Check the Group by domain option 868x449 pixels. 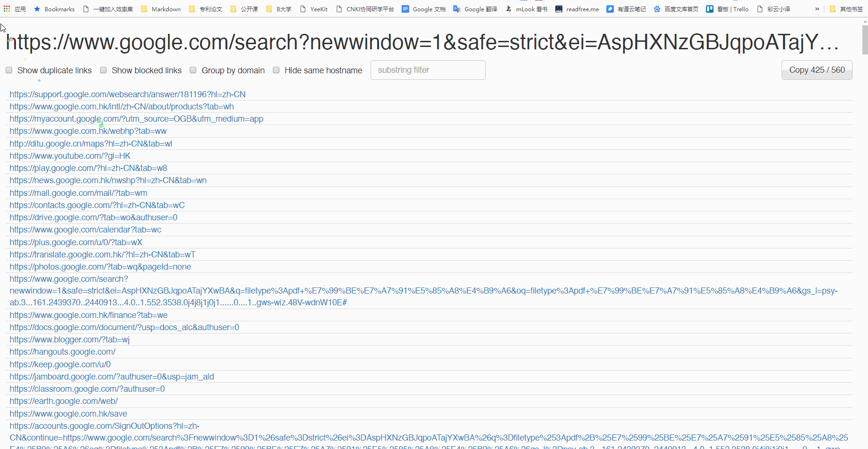tap(193, 70)
